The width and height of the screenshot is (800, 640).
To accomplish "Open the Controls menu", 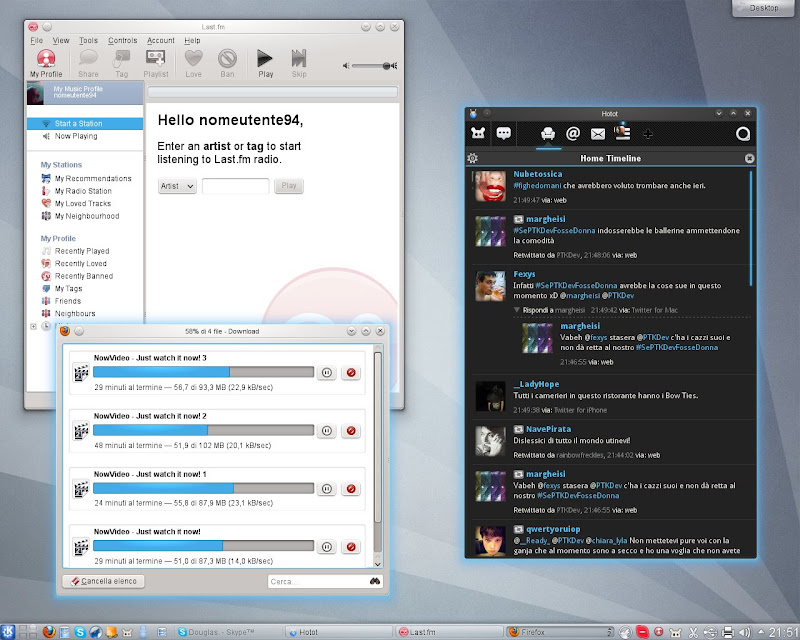I will 122,41.
